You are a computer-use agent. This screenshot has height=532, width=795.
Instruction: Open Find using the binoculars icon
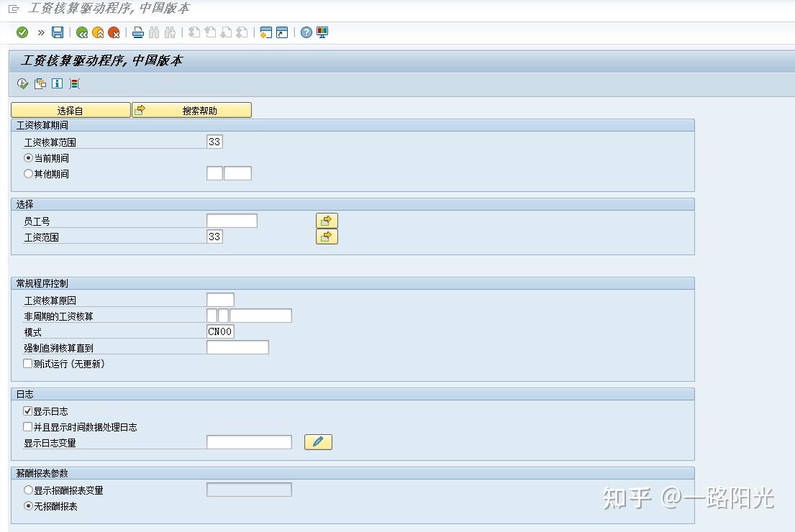click(155, 32)
